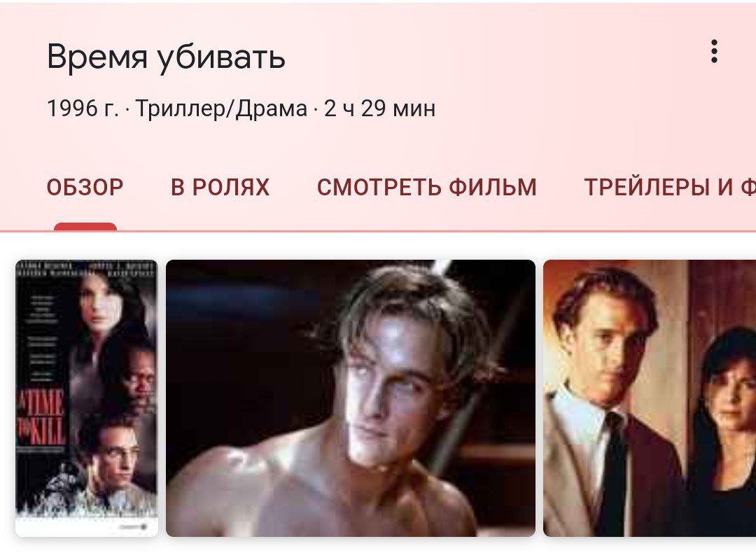View the movie still of the shirtless man
Viewport: 756px width, 560px height.
tap(351, 398)
